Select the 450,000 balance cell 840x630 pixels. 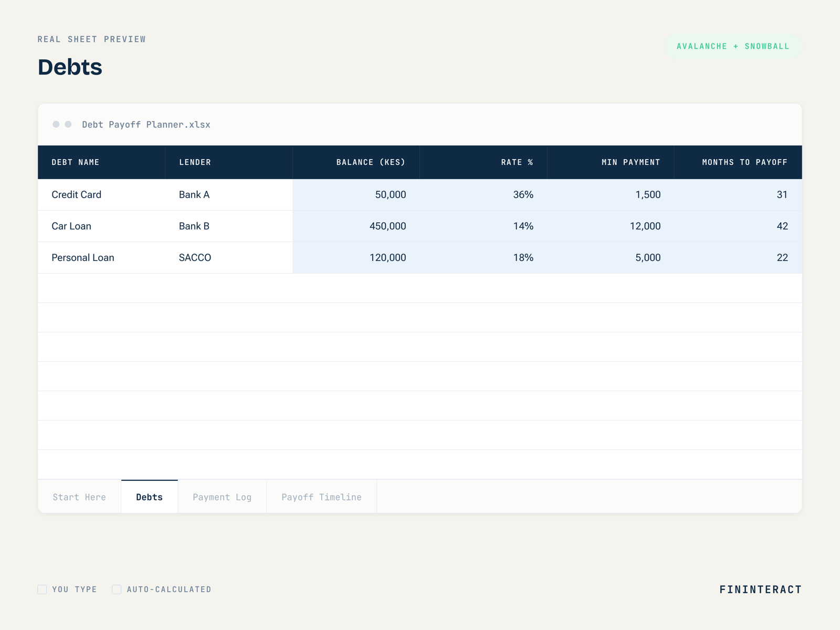356,226
